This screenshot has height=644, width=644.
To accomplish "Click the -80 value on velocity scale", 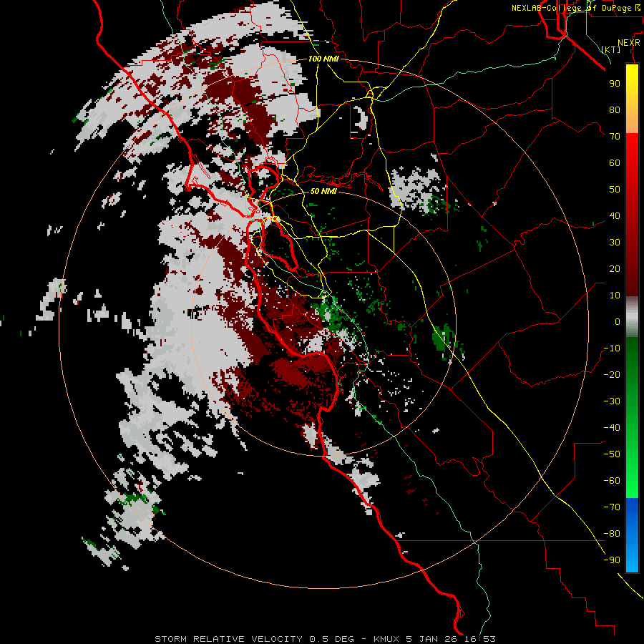I will pyautogui.click(x=612, y=534).
